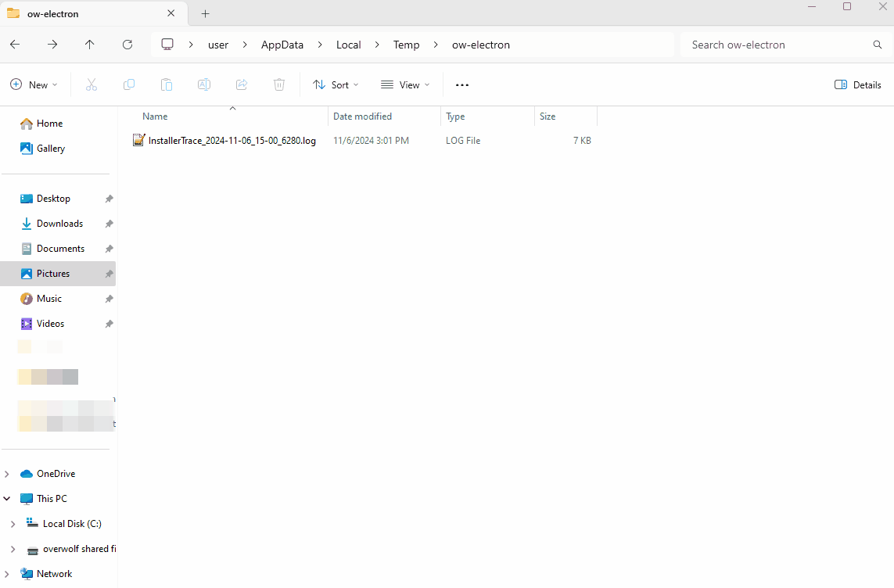Click the Downloads arrow icon in sidebar
Viewport: 894px width, 588px height.
[x=27, y=224]
